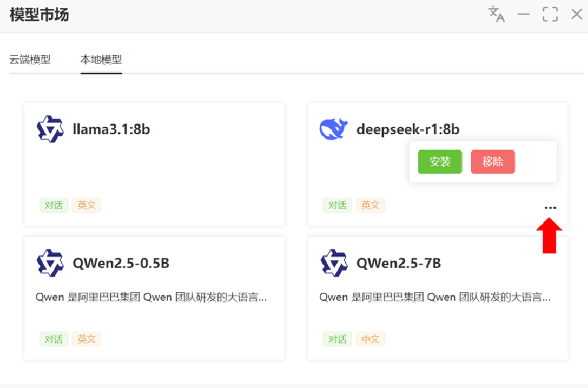Click the translate language icon in title bar
Viewport: 588px width, 388px height.
point(497,15)
